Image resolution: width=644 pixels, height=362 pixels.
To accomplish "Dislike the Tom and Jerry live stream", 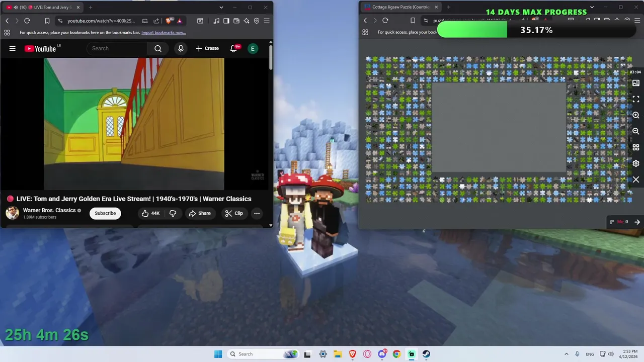I will [173, 213].
